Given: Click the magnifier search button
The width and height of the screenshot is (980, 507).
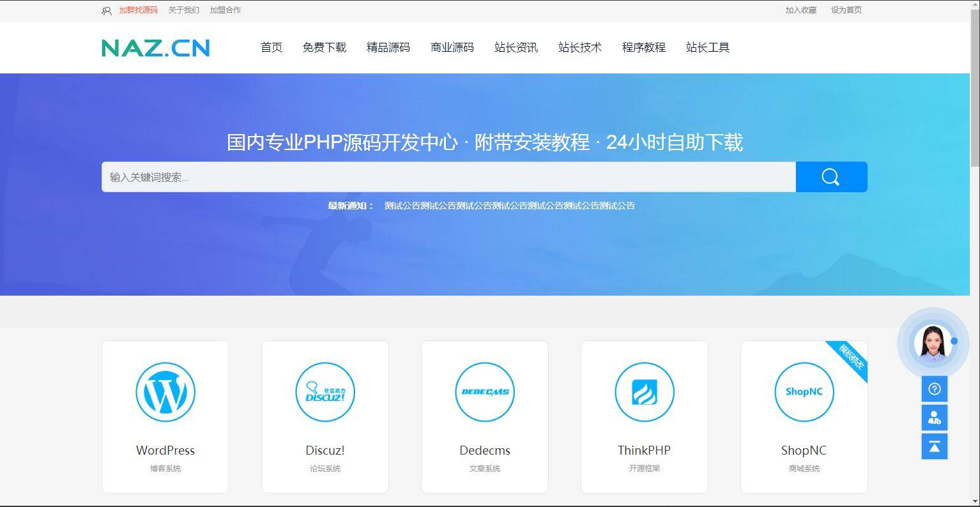Looking at the screenshot, I should click(831, 177).
